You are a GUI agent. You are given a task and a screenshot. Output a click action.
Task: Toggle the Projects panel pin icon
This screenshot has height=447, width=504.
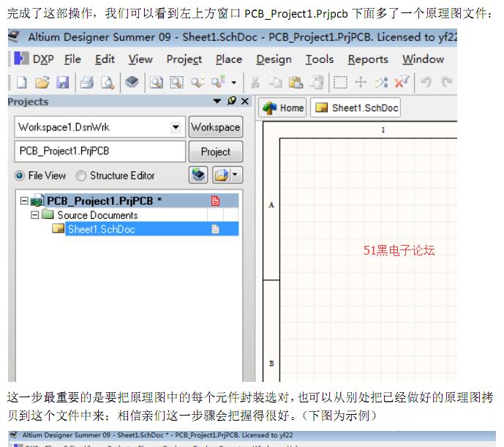(x=232, y=101)
